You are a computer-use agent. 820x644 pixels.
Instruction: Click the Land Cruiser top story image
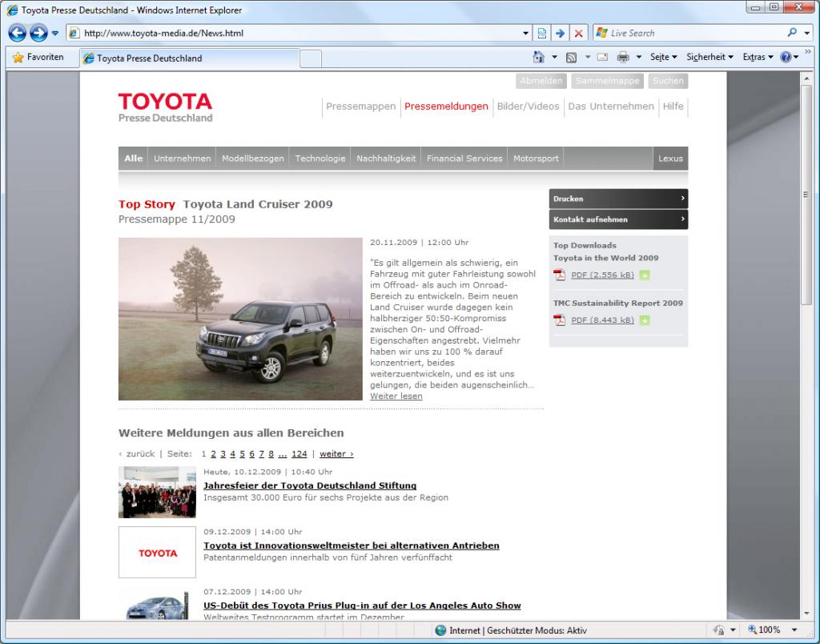(240, 319)
